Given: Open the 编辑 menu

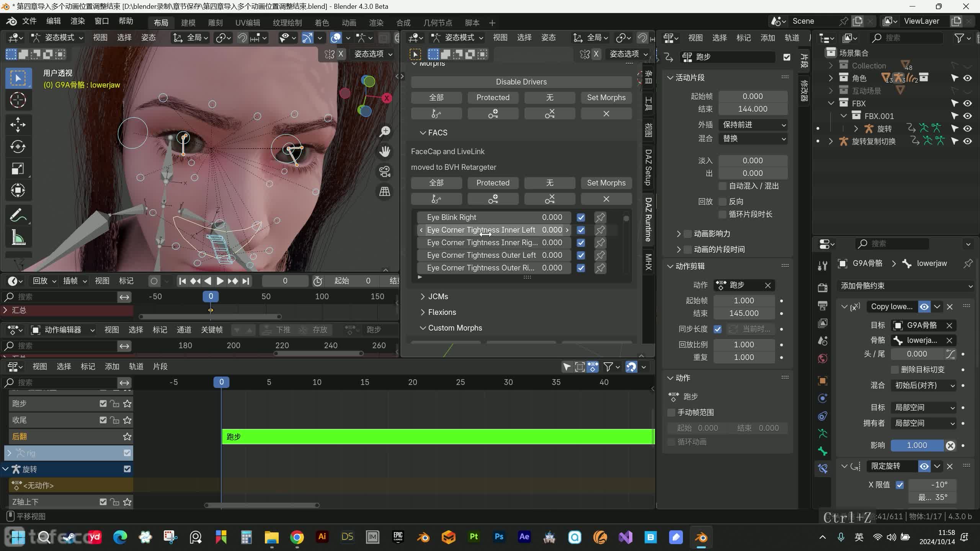Looking at the screenshot, I should [x=53, y=21].
